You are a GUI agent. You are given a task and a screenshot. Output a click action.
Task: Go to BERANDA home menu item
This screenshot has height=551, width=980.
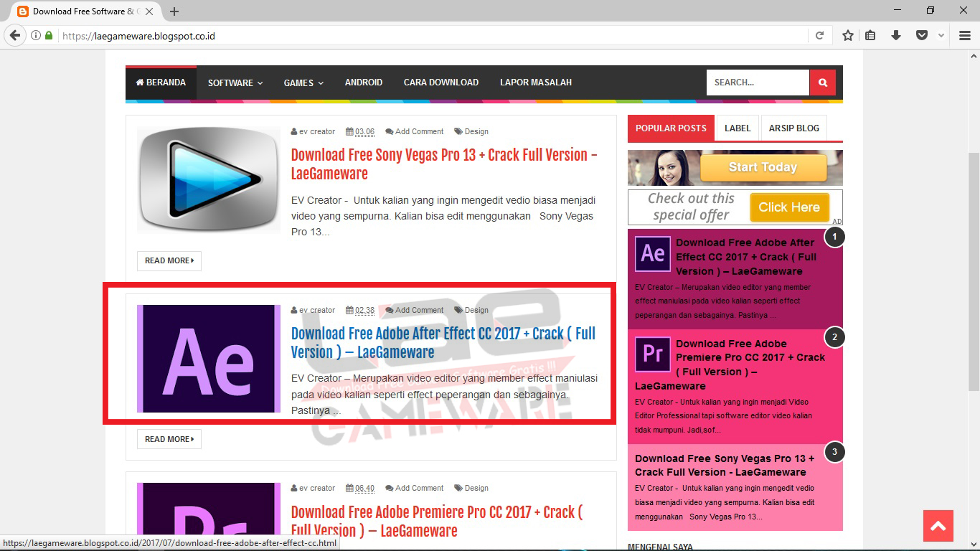(161, 83)
